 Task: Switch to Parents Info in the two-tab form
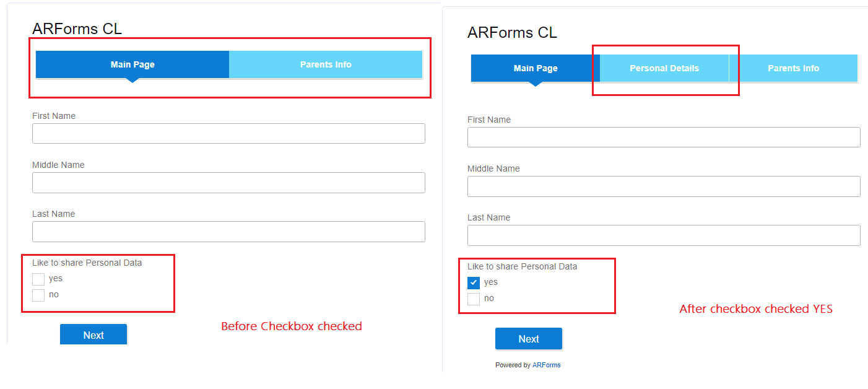(x=326, y=64)
